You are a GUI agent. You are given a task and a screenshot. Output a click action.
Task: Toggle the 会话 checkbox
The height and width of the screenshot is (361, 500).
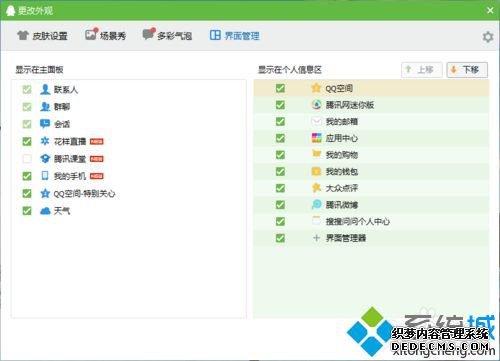tap(27, 124)
